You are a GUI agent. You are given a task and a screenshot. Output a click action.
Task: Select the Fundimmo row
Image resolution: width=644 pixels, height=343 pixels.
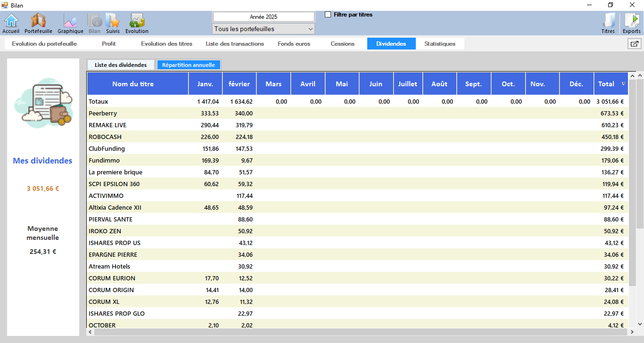click(357, 160)
